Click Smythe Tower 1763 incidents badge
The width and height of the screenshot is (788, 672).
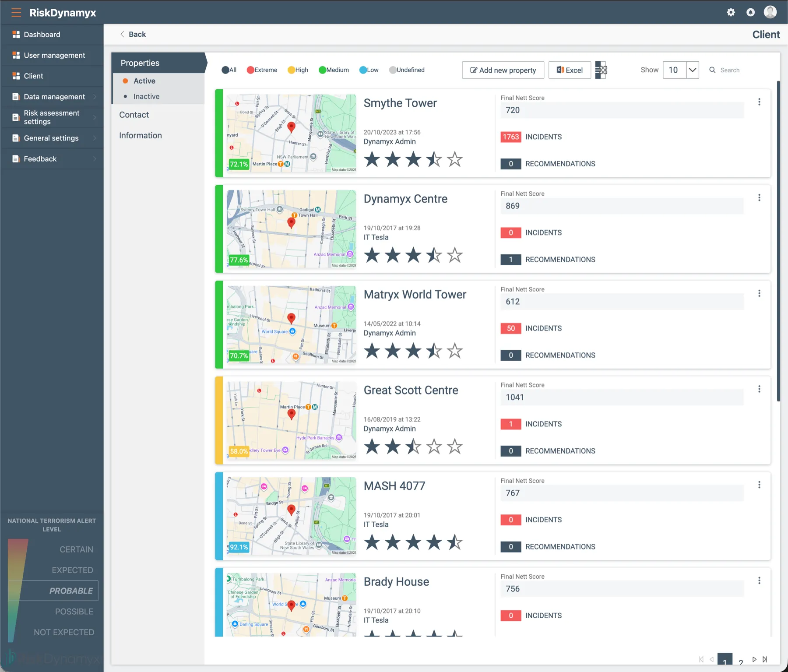click(x=511, y=137)
